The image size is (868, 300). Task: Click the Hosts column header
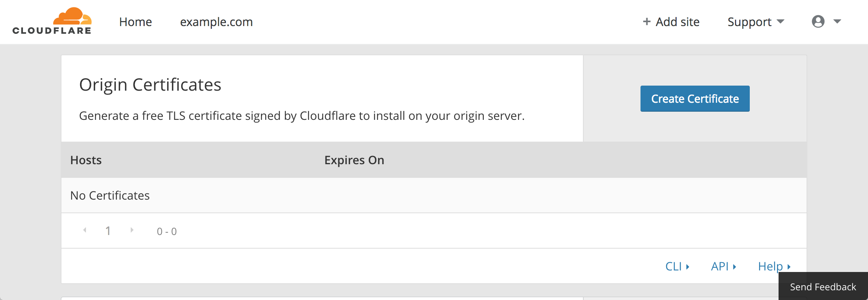click(86, 160)
